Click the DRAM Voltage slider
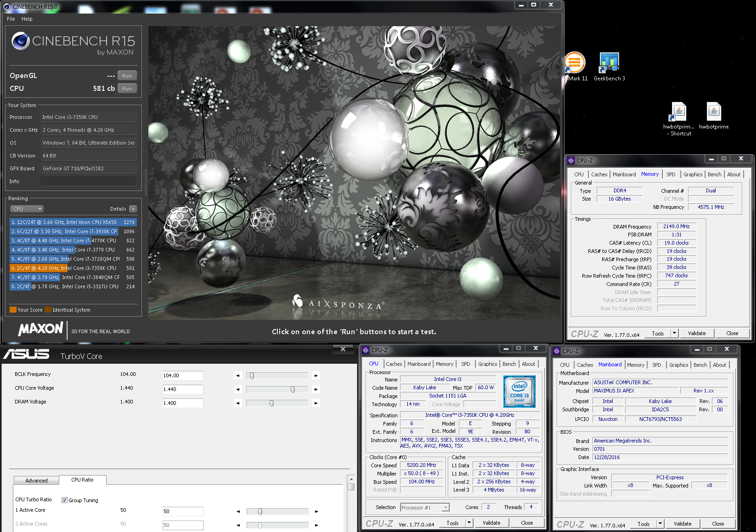 pyautogui.click(x=277, y=403)
